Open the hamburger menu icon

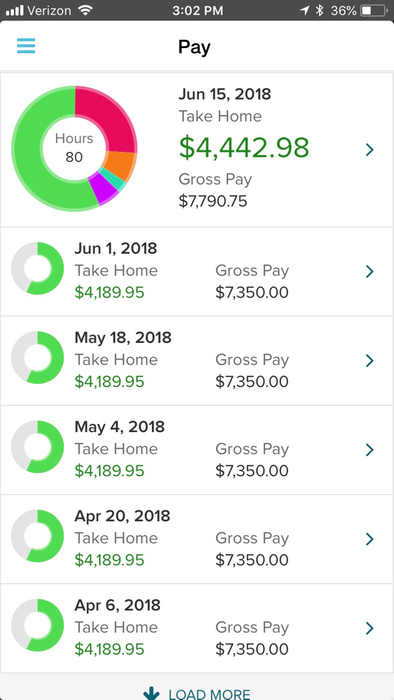point(26,46)
